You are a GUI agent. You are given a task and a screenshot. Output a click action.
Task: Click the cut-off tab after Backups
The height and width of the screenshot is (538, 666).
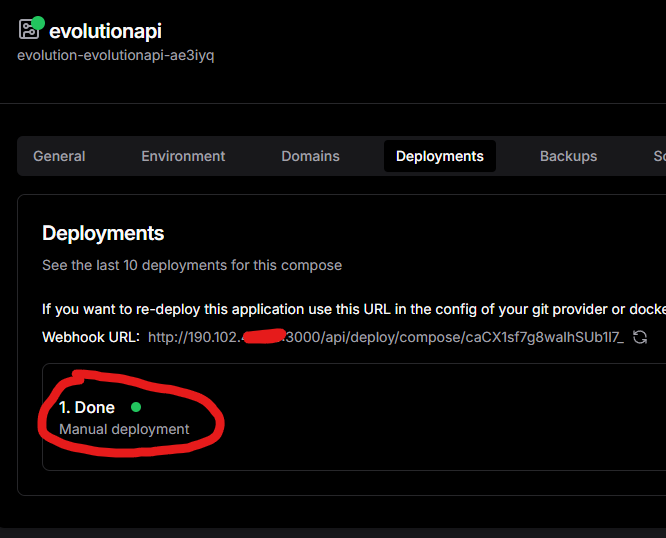658,156
